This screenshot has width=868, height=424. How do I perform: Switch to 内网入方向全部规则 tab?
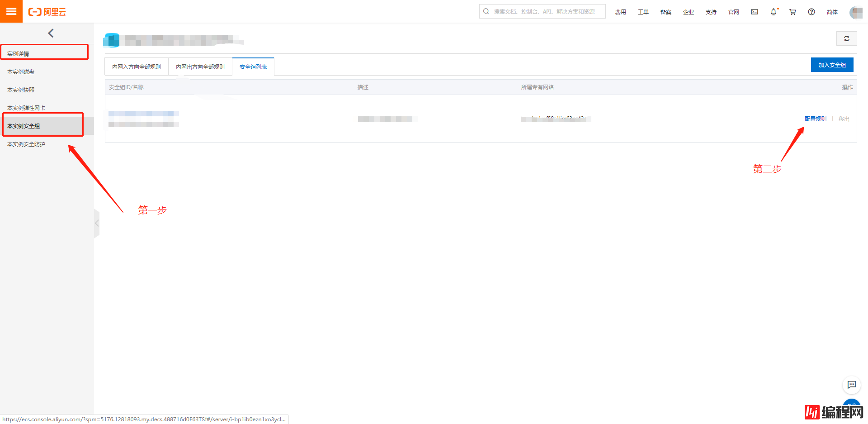coord(137,67)
